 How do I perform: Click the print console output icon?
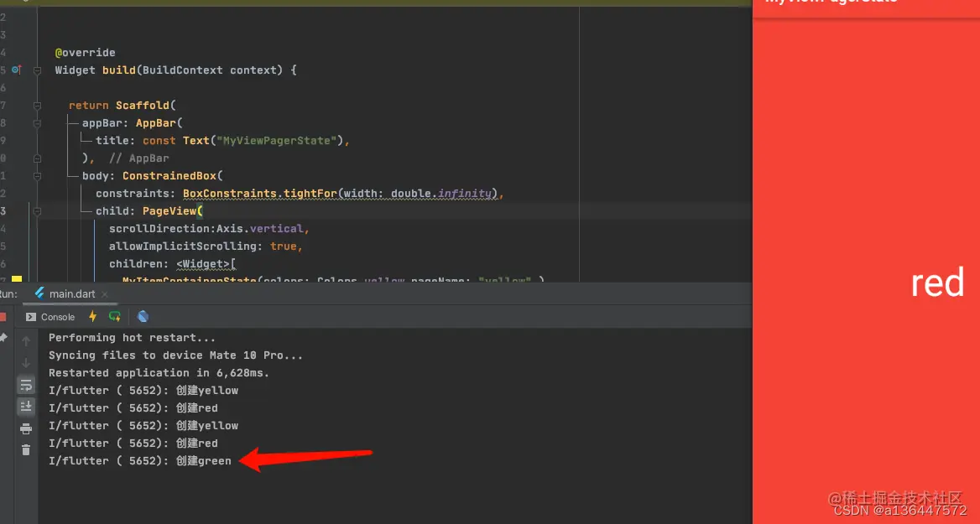click(x=26, y=428)
